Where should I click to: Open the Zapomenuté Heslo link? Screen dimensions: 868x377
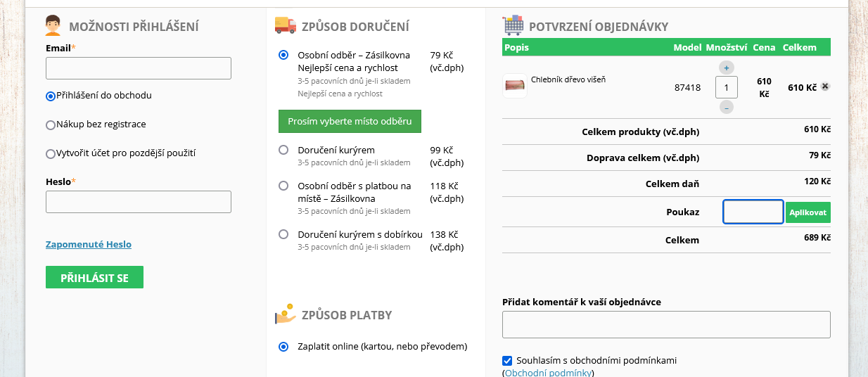coord(89,245)
